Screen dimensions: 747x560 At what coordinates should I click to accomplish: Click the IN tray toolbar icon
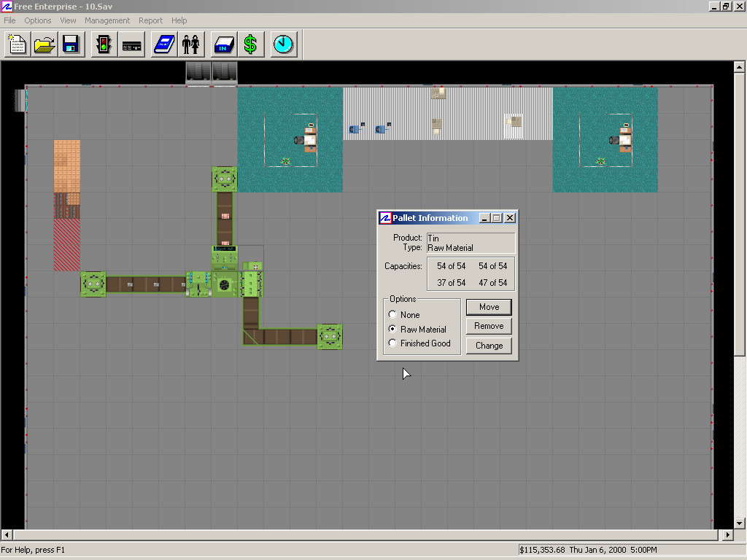(x=224, y=44)
